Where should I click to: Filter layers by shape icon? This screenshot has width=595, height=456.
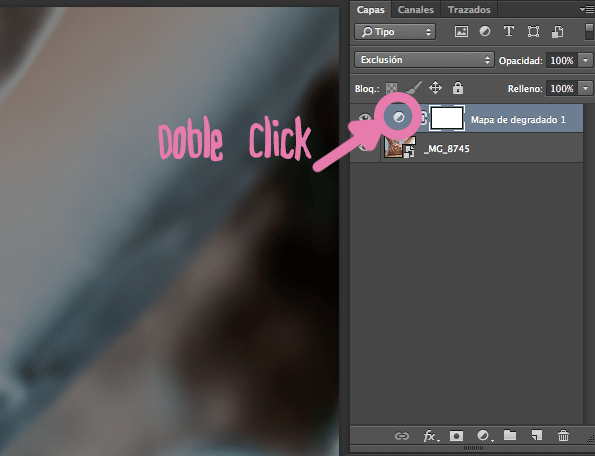coord(533,31)
